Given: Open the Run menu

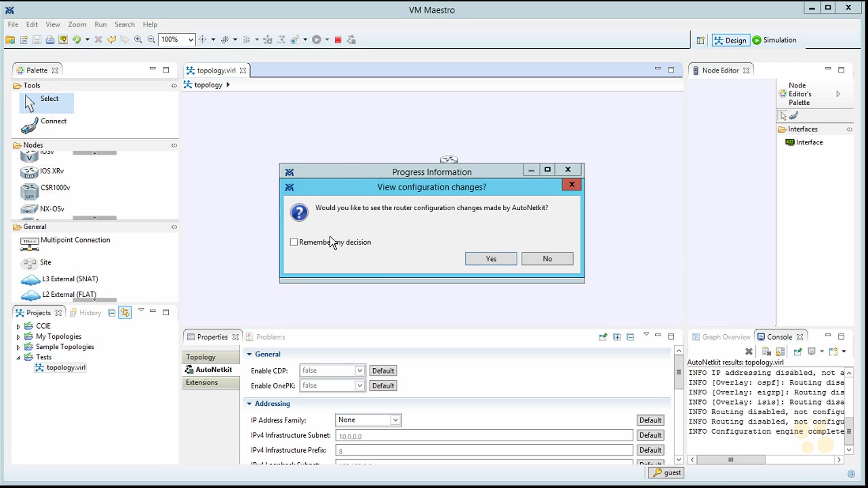Looking at the screenshot, I should click(x=100, y=25).
